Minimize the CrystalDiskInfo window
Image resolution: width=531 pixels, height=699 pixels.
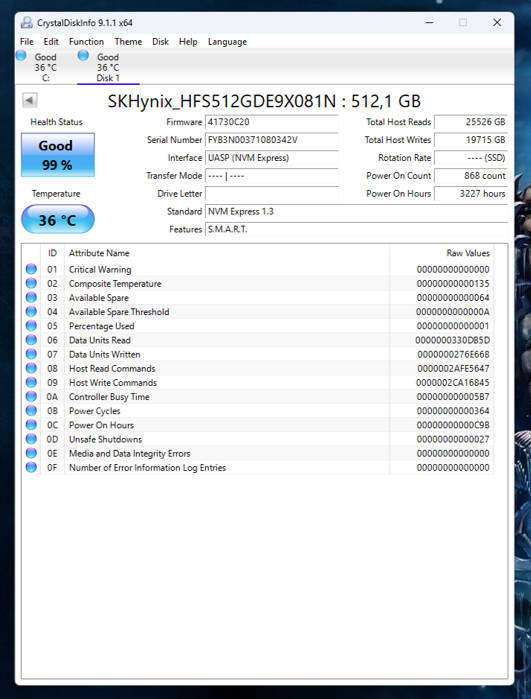click(x=429, y=22)
